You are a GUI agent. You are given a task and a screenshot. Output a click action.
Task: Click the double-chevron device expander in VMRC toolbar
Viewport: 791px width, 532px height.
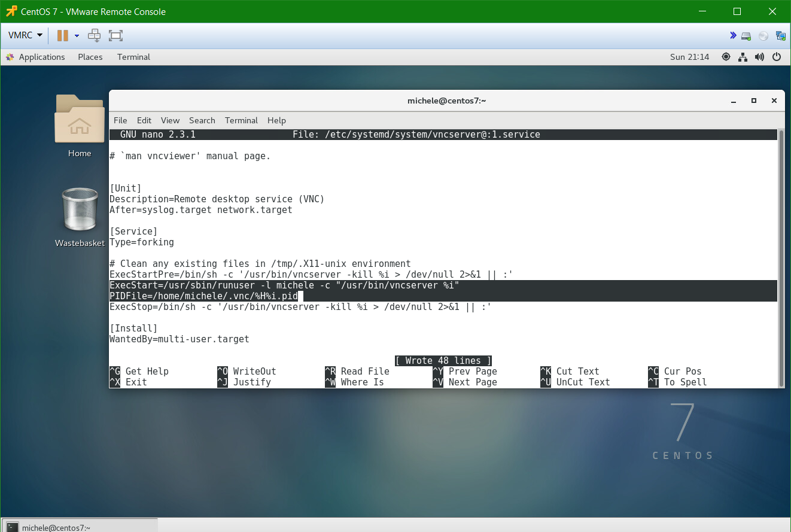point(733,36)
